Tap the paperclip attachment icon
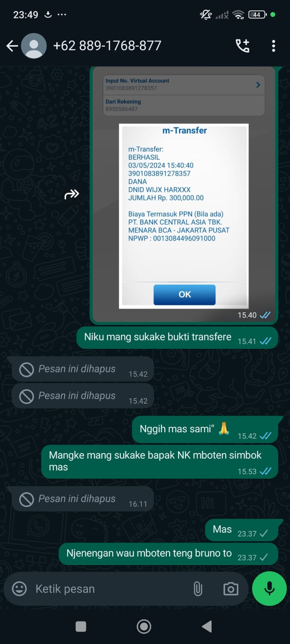The image size is (290, 644). [x=198, y=589]
